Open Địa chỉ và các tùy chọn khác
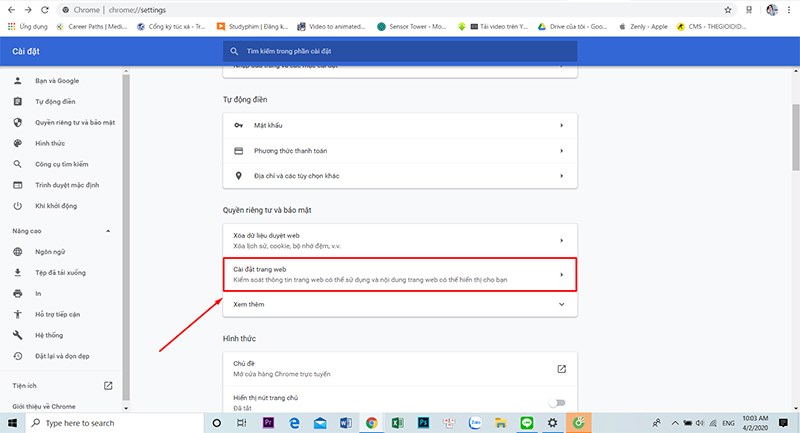This screenshot has width=800, height=433. pos(400,175)
